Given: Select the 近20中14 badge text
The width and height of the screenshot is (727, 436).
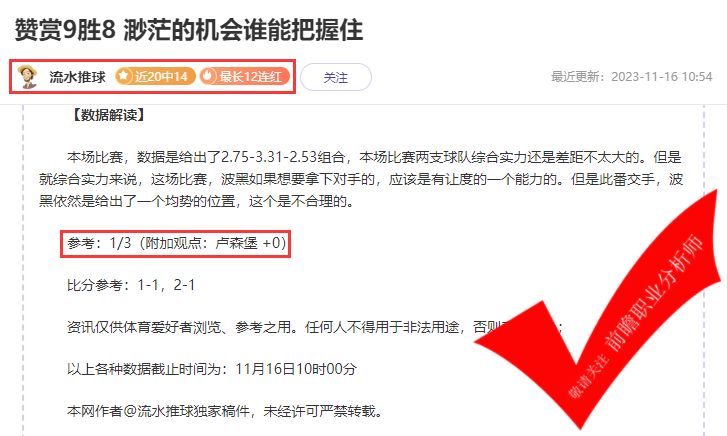Looking at the screenshot, I should pos(161,77).
